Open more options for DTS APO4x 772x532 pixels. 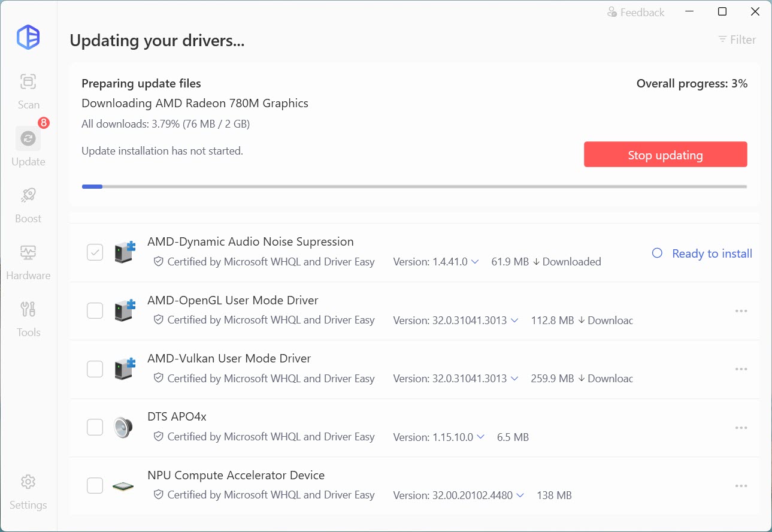(x=741, y=428)
